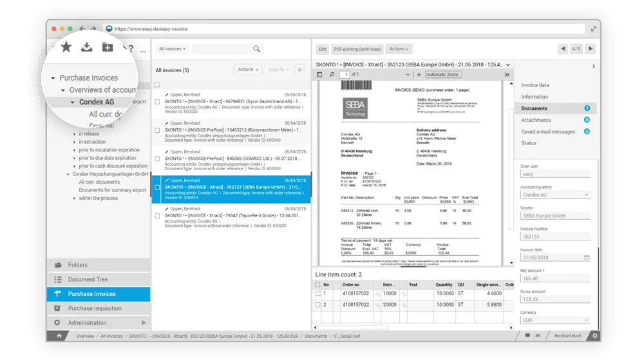Click the line items horizontal scrollbar

pyautogui.click(x=353, y=327)
